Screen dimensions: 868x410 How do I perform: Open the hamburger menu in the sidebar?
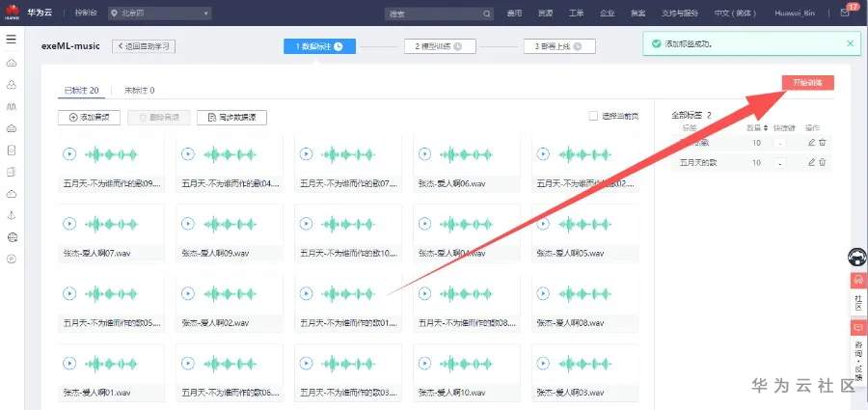(11, 40)
